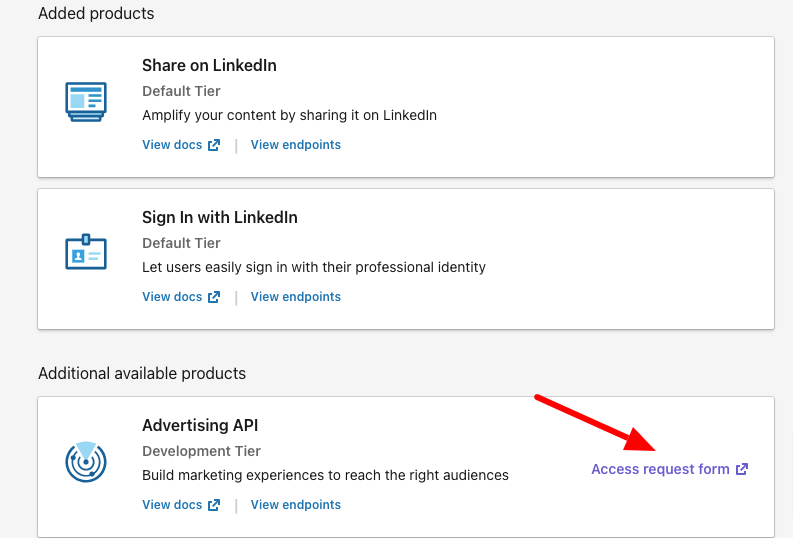Screen dimensions: 793x538
Task: Select the Advertising API title
Action: 200,425
